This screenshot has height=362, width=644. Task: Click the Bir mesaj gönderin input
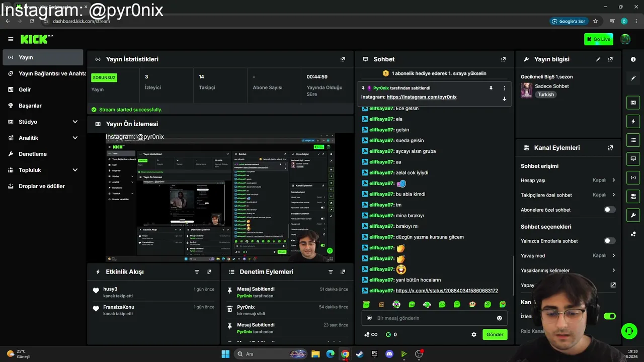434,318
